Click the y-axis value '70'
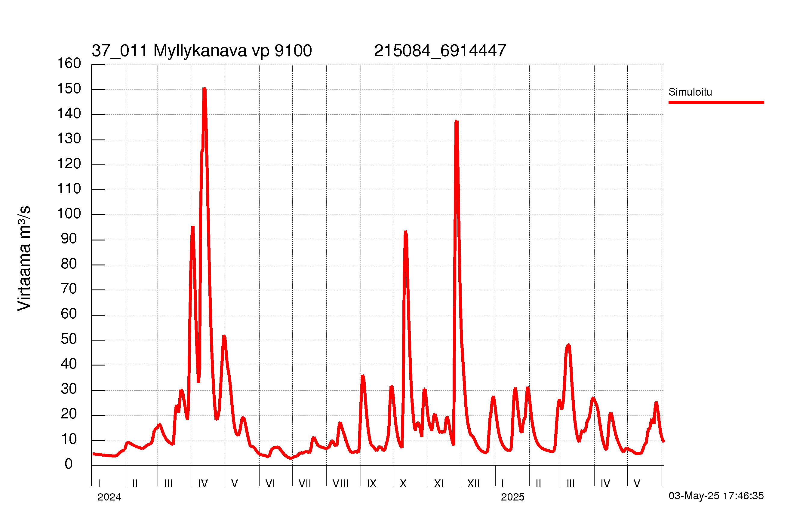Screen dimensions: 812x511 coord(69,289)
